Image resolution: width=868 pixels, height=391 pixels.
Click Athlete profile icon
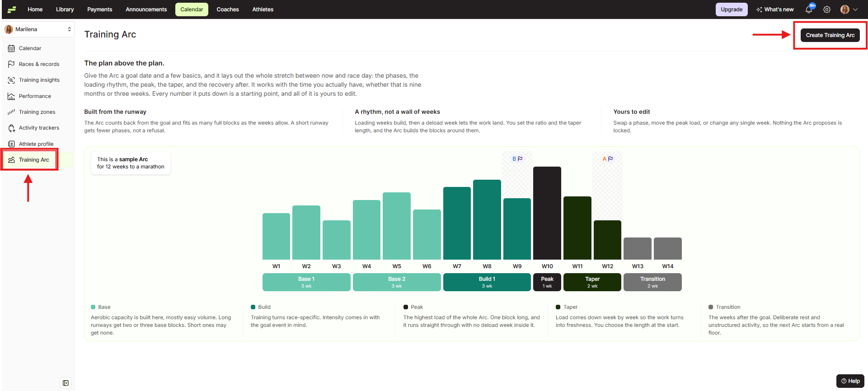tap(11, 144)
